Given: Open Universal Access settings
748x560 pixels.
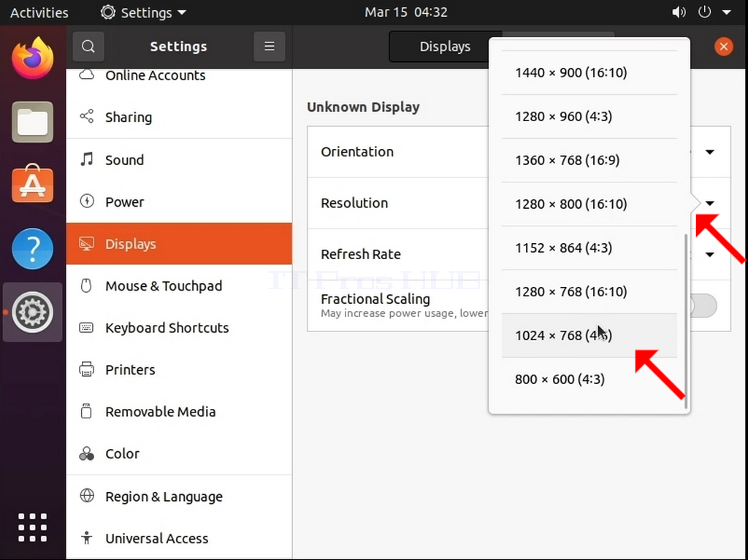Looking at the screenshot, I should coord(180,539).
